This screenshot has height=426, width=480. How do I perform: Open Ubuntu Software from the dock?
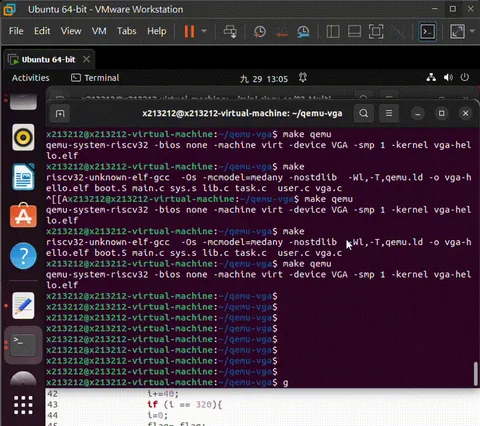23,216
